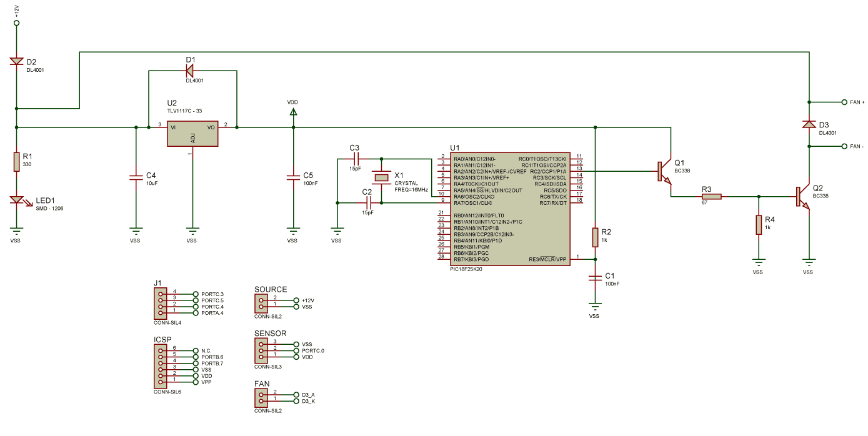Viewport: 868px width, 436px height.
Task: Click the TLV1117C - 33 part label
Action: tap(184, 111)
